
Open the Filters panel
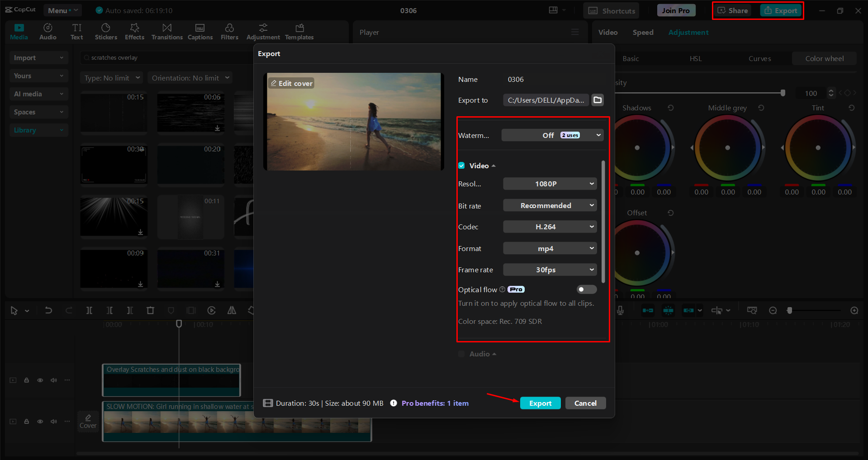pos(229,32)
